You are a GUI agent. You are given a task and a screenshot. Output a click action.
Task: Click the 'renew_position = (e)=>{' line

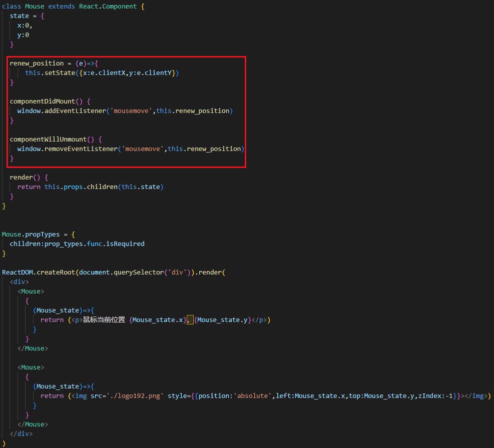click(x=54, y=63)
